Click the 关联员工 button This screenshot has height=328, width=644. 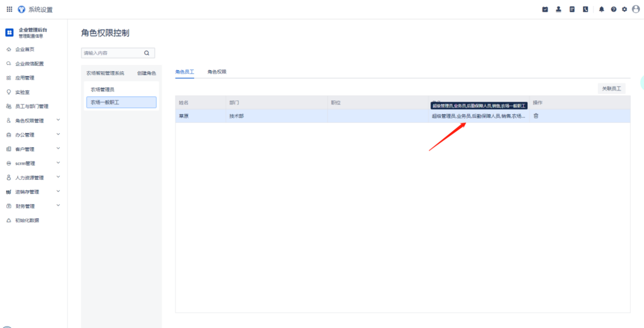611,89
